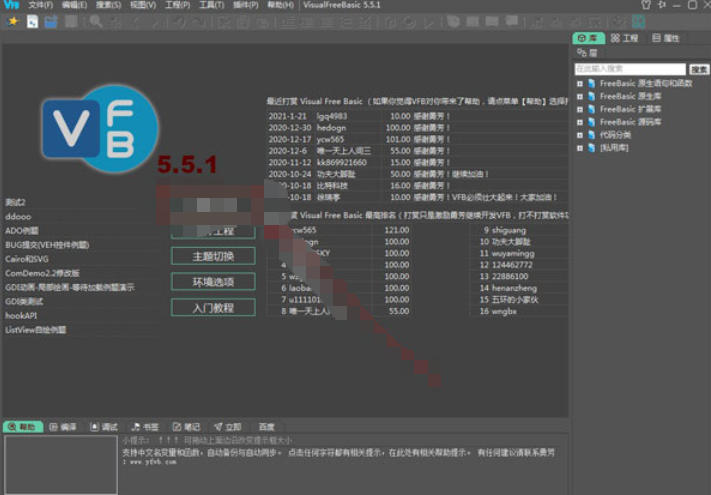Viewport: 711px width, 495px height.
Task: Open recent project ComDemo2.2修改版
Action: coord(43,273)
